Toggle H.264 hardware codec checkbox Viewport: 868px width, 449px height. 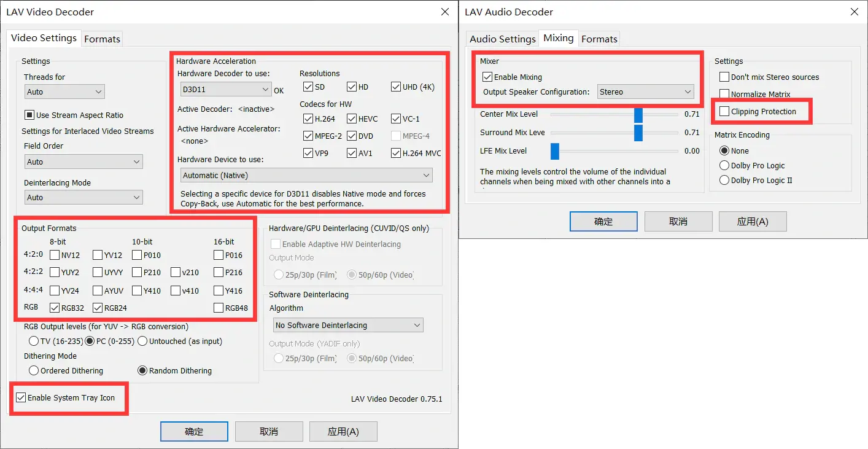coord(308,119)
